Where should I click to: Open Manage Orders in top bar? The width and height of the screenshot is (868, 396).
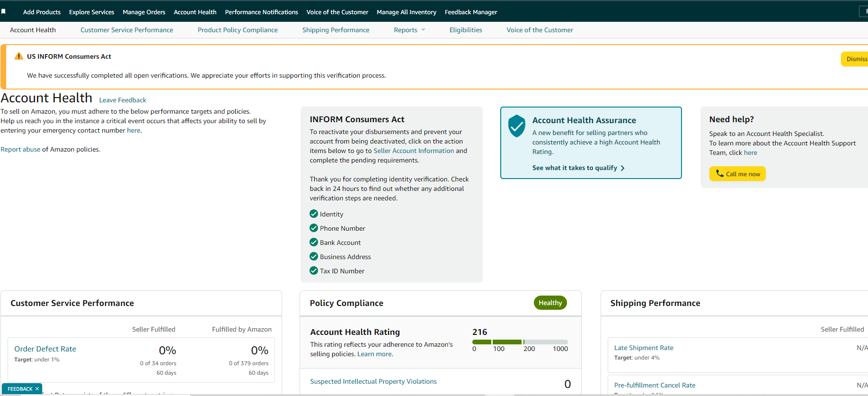coord(144,12)
